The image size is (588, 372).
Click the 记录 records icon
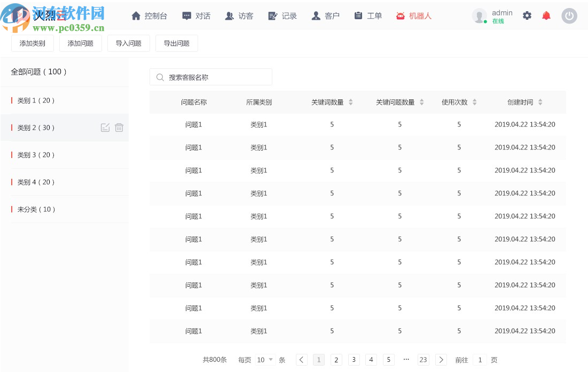[x=272, y=15]
